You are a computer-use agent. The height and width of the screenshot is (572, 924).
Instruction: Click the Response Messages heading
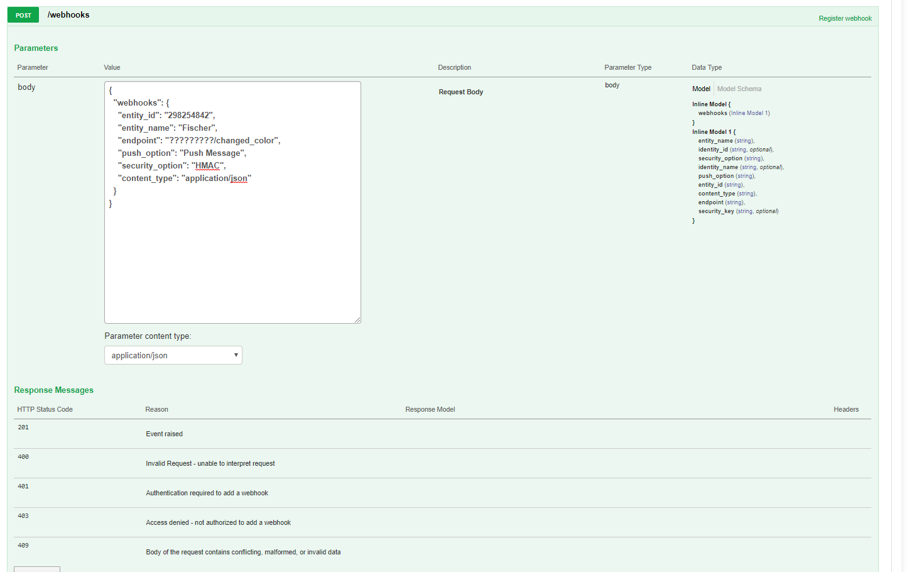click(x=53, y=390)
